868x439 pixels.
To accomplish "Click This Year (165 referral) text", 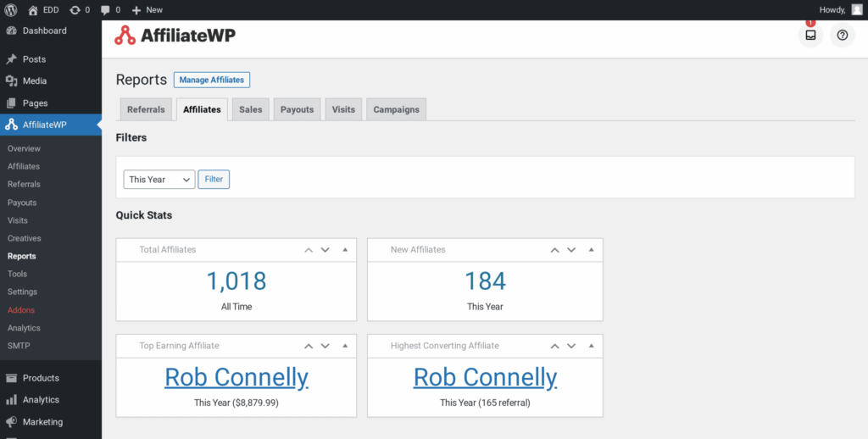I will click(x=485, y=403).
